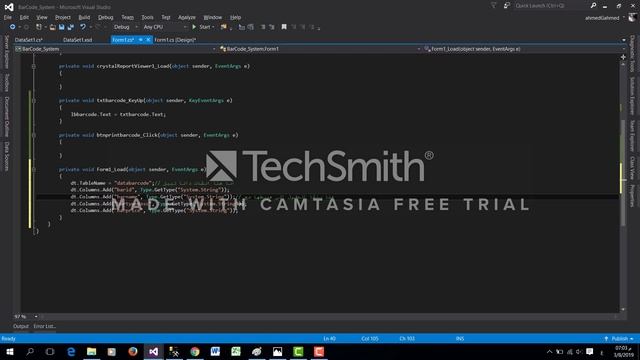Open the Analyze menu
Screen dimensions: 640x360
coord(187,17)
